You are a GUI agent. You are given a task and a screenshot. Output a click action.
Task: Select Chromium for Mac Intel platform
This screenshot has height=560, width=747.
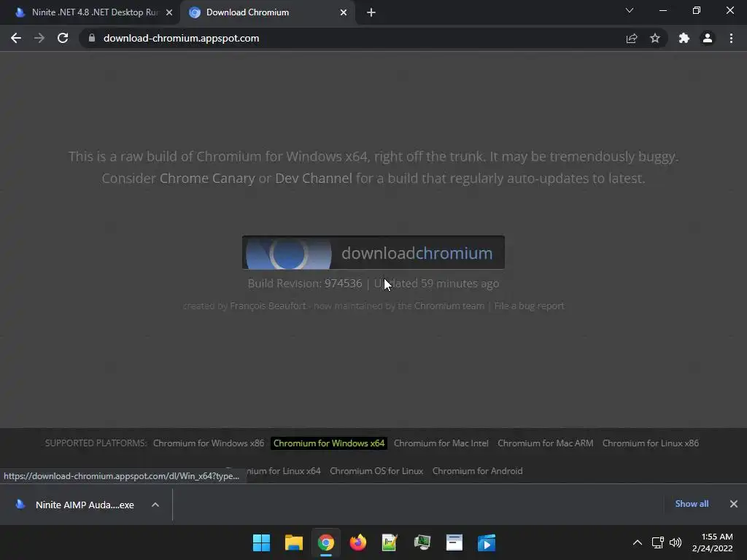point(441,443)
